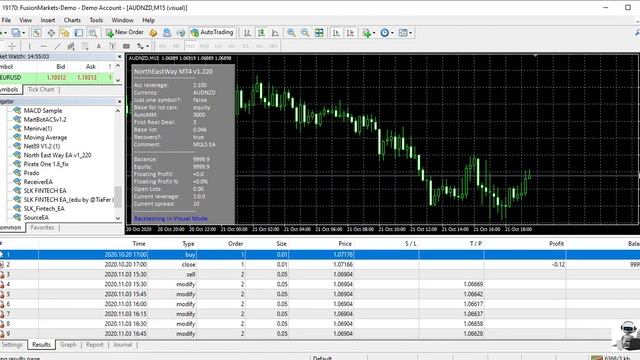The width and height of the screenshot is (640, 360).
Task: Enable chart auto scroll icon
Action: click(x=336, y=33)
